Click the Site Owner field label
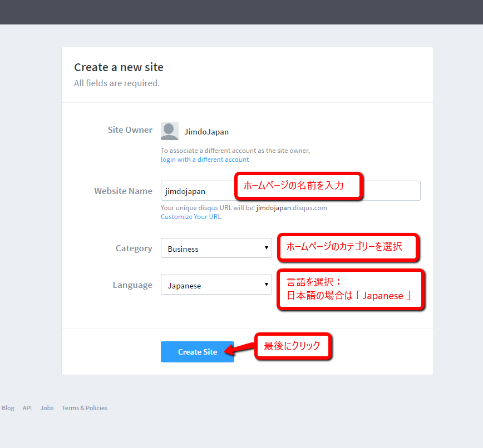 coord(130,130)
